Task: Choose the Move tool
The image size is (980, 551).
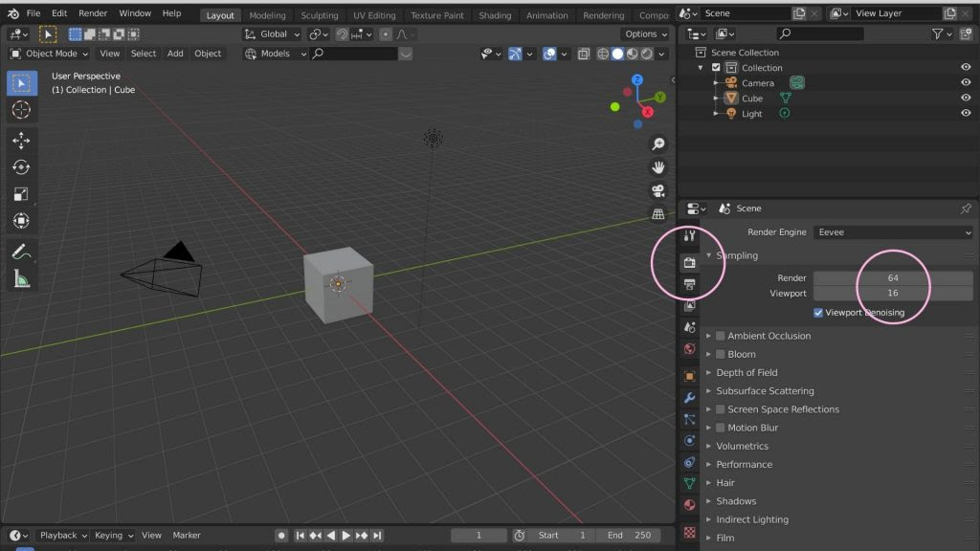Action: 21,141
